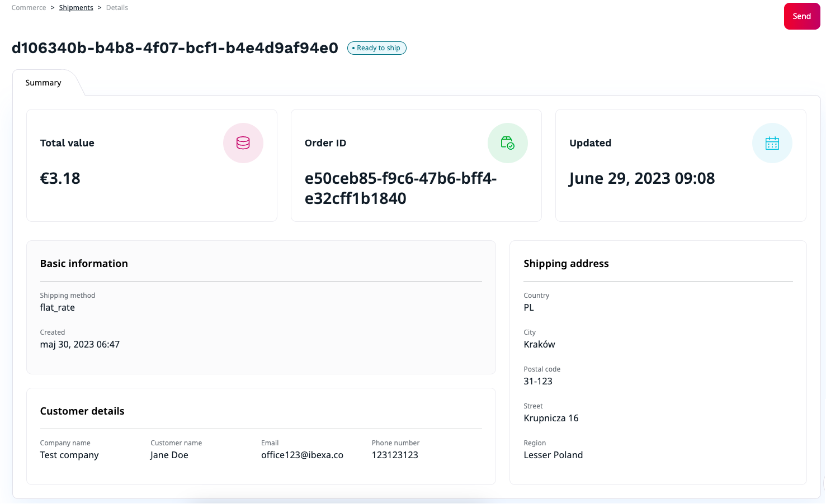Click the red Send button
The height and width of the screenshot is (504, 826).
click(801, 16)
